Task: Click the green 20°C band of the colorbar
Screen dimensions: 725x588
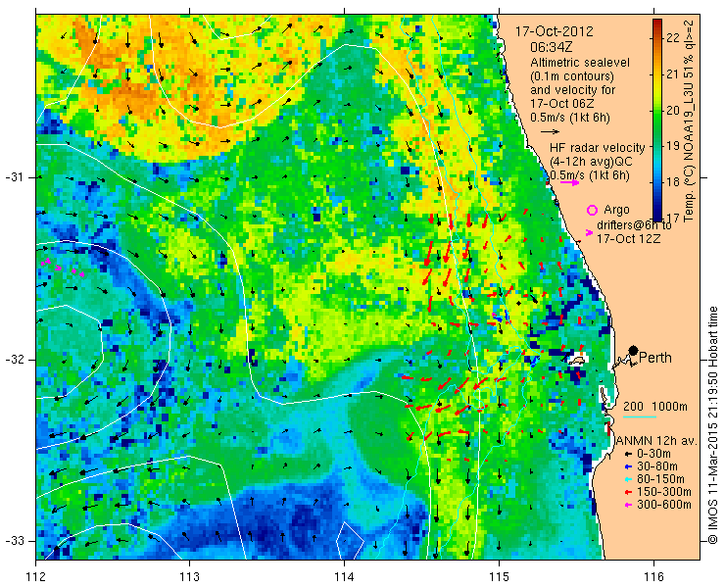Action: 657,111
